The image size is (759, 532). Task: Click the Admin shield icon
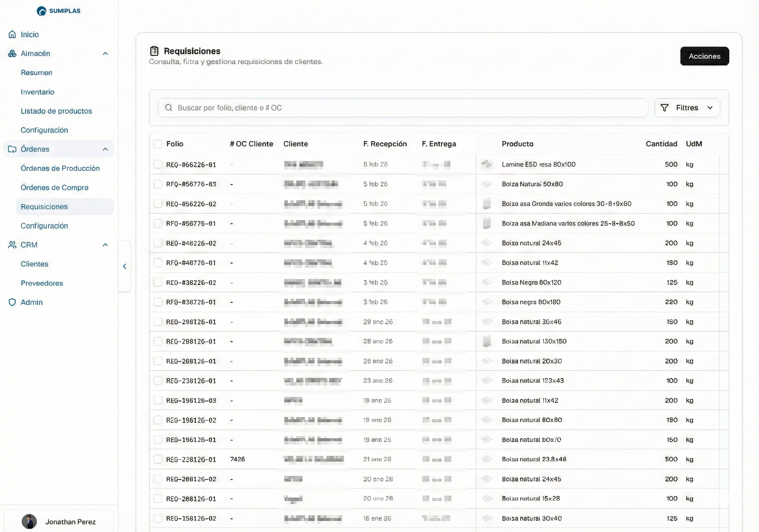12,302
